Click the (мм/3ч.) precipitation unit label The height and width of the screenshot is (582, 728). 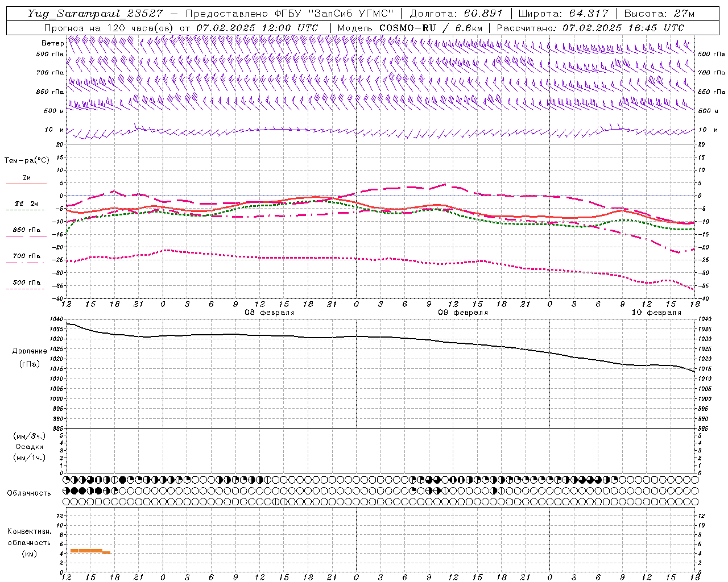click(30, 436)
